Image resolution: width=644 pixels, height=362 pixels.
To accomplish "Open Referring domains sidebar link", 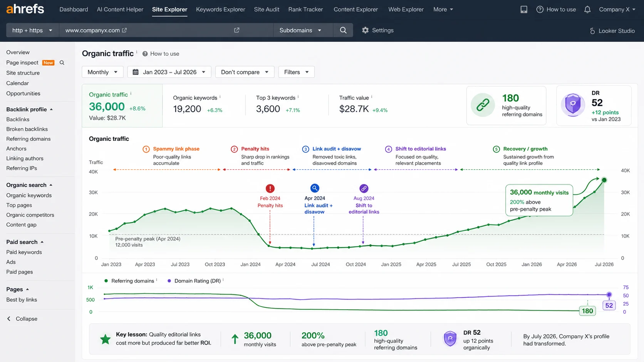I will click(28, 139).
